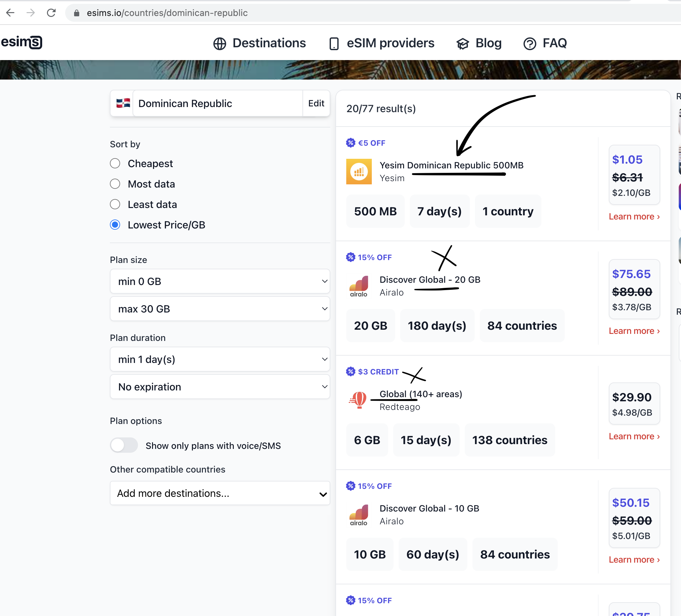
Task: Click the Airalo logo for the 20 GB plan
Action: (x=358, y=286)
